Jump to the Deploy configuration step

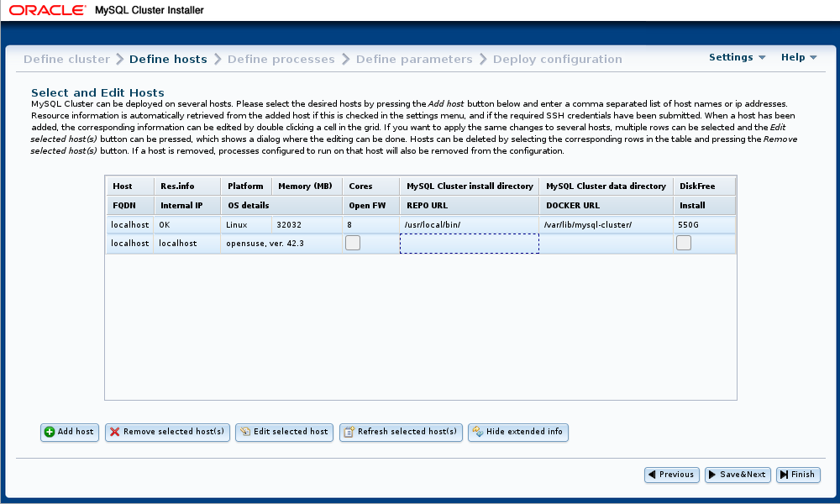(x=557, y=60)
